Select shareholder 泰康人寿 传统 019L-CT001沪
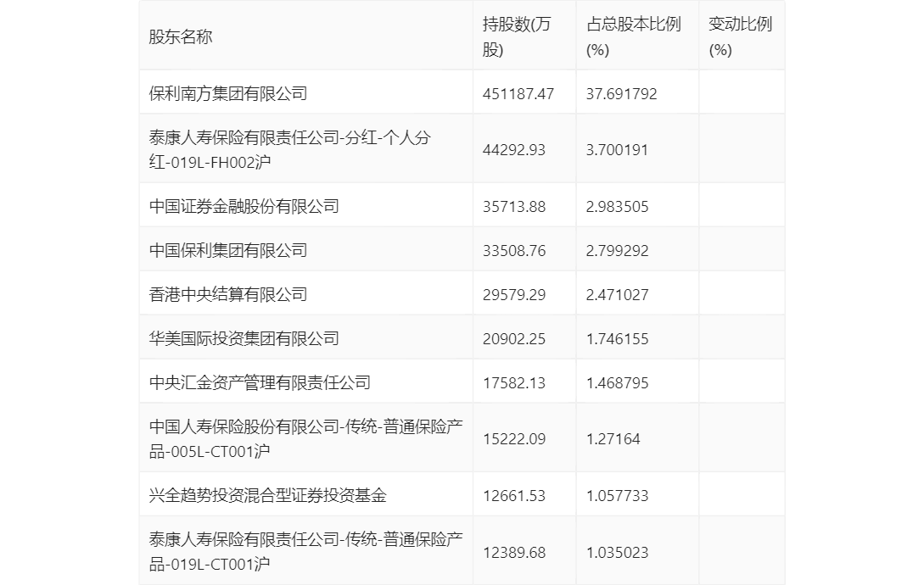The image size is (924, 585). coord(305,552)
